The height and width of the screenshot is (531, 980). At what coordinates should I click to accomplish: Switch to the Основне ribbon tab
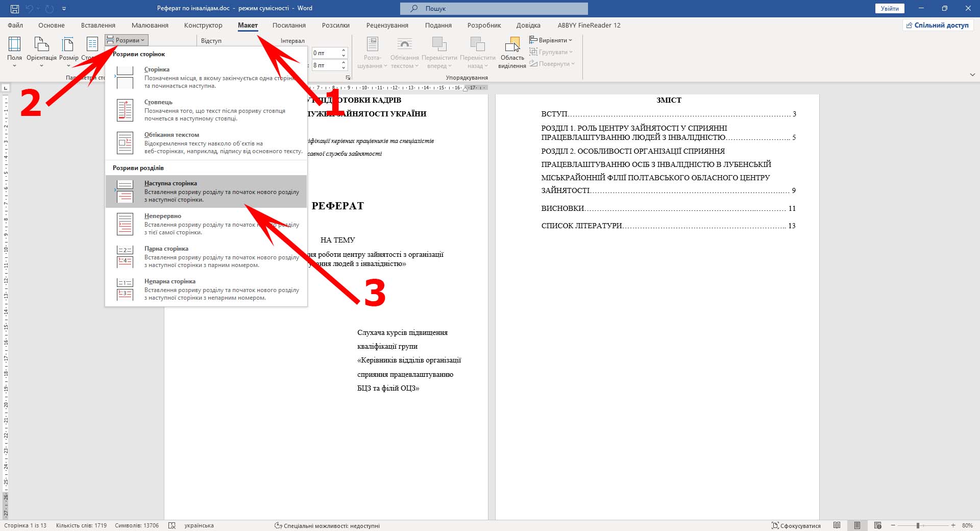52,25
